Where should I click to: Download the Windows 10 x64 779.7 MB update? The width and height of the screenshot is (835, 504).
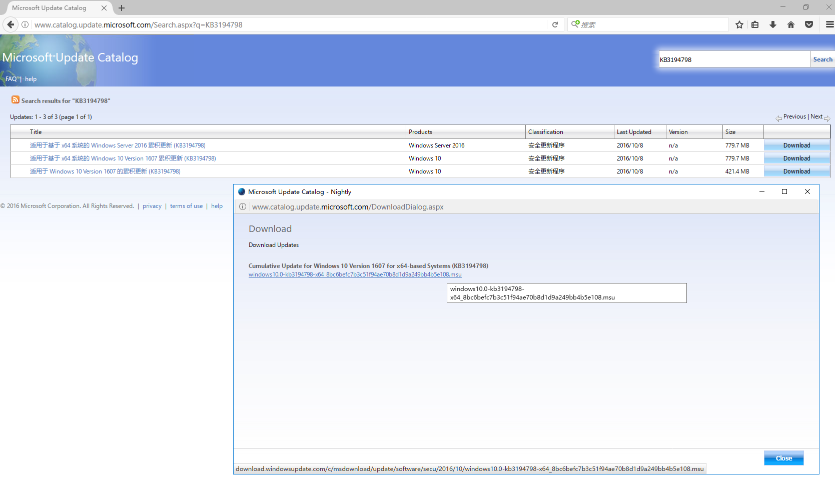796,158
